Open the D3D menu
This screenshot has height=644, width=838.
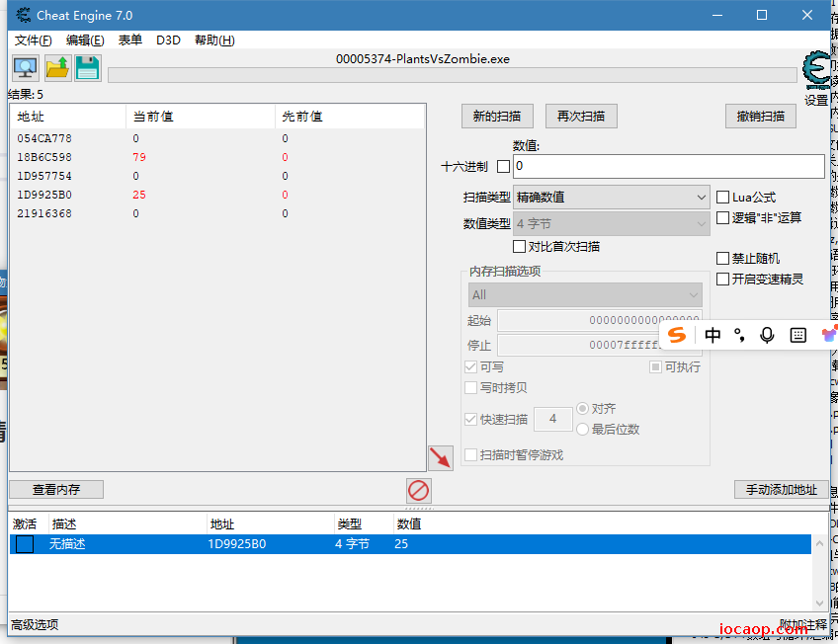(x=168, y=40)
